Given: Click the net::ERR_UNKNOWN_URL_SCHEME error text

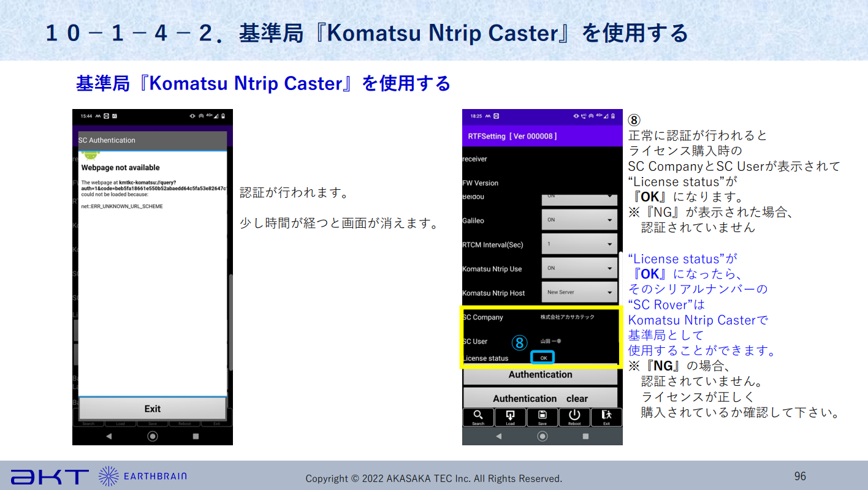Looking at the screenshot, I should tap(122, 206).
